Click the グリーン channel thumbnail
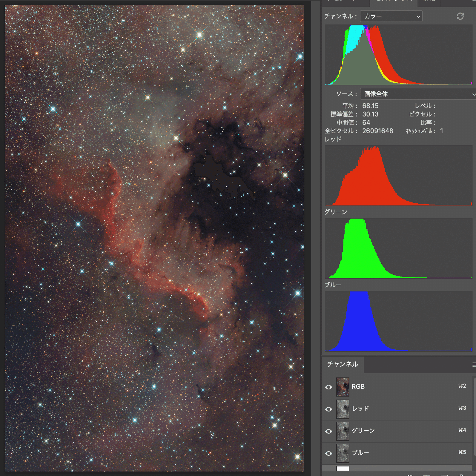 pos(343,431)
